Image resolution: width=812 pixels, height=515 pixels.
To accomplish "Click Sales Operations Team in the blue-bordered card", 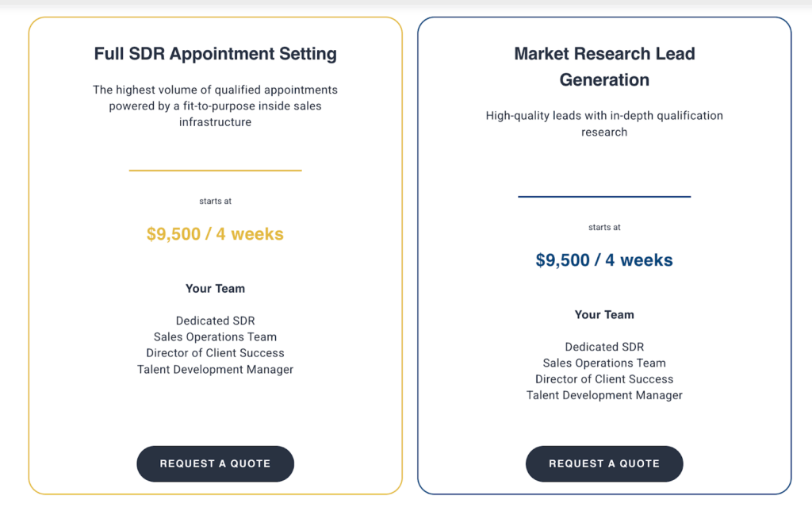I will coord(604,363).
